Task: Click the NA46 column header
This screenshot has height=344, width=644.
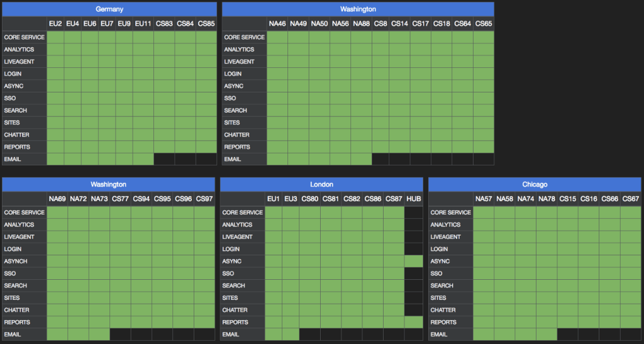Action: [277, 24]
